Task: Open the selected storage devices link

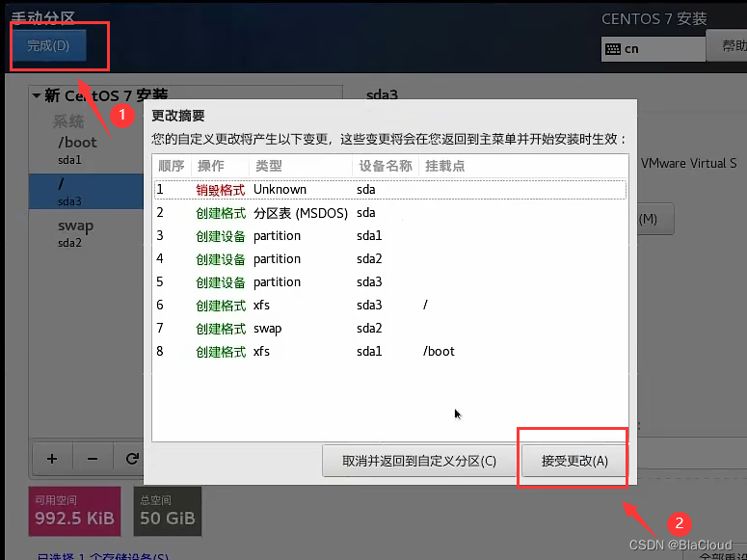Action: (102, 556)
